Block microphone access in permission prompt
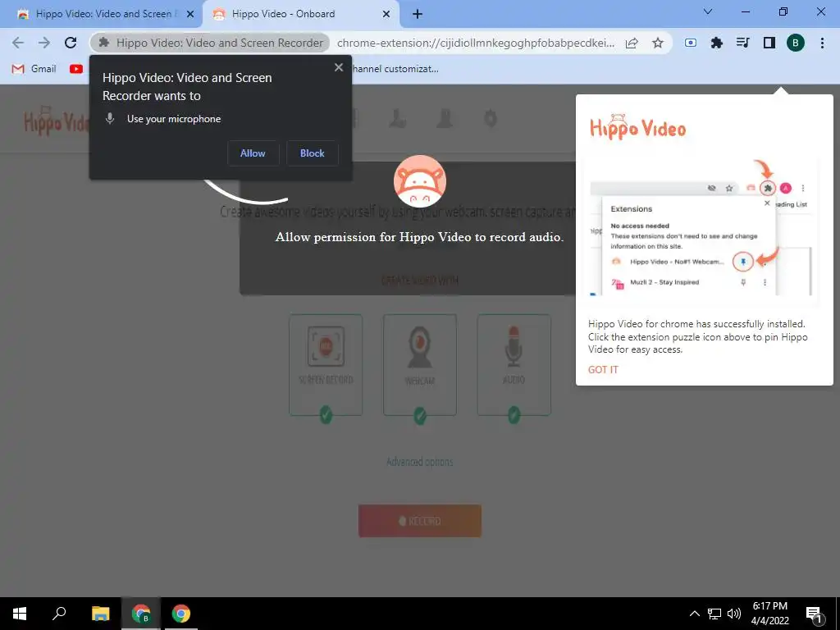 pyautogui.click(x=313, y=153)
